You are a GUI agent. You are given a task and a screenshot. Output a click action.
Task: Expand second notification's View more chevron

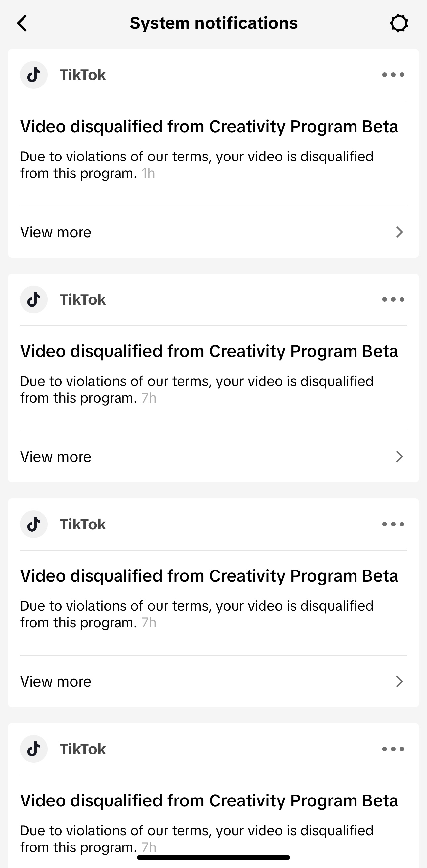400,457
